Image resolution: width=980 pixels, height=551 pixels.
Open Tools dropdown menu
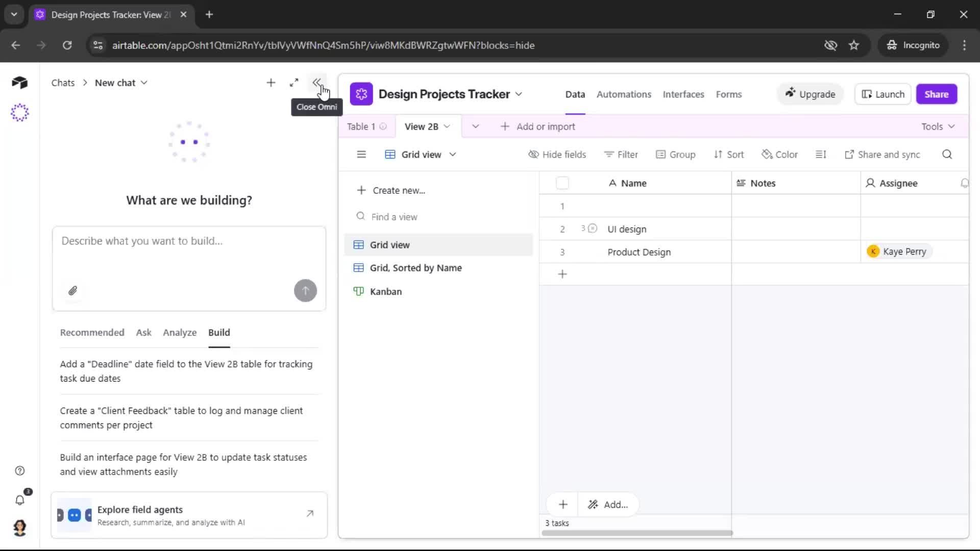(x=938, y=127)
